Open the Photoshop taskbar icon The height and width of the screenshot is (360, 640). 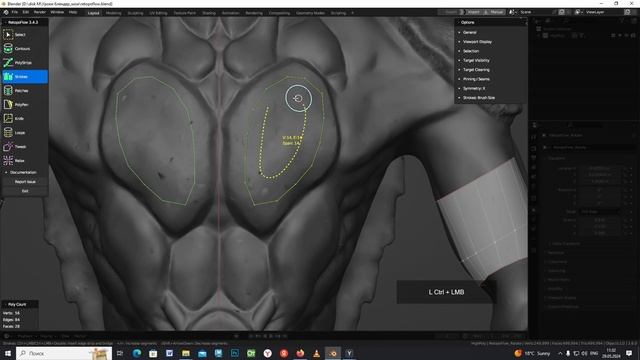235,353
